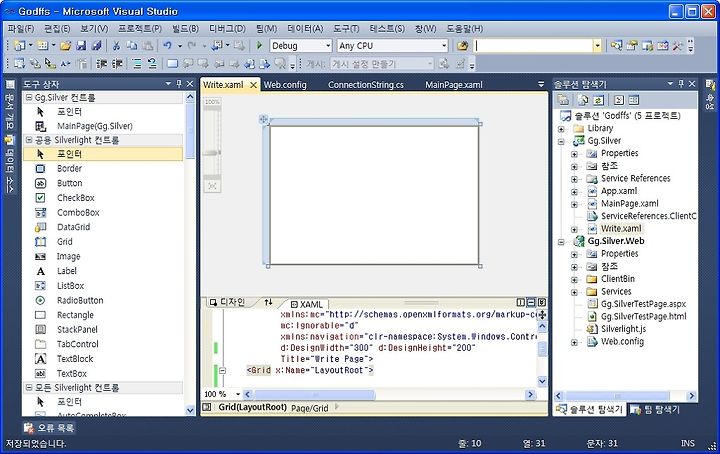Close the Write.xaml tab
The height and width of the screenshot is (454, 720).
(253, 85)
